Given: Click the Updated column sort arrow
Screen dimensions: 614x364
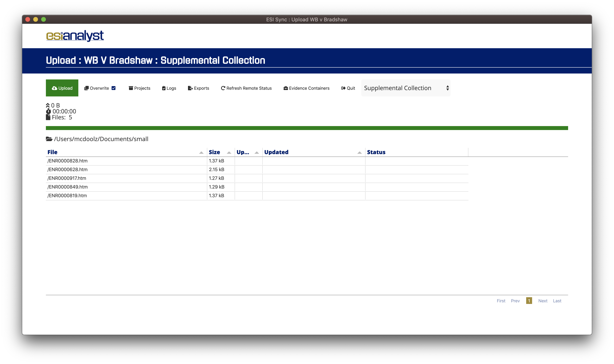Looking at the screenshot, I should click(x=360, y=153).
